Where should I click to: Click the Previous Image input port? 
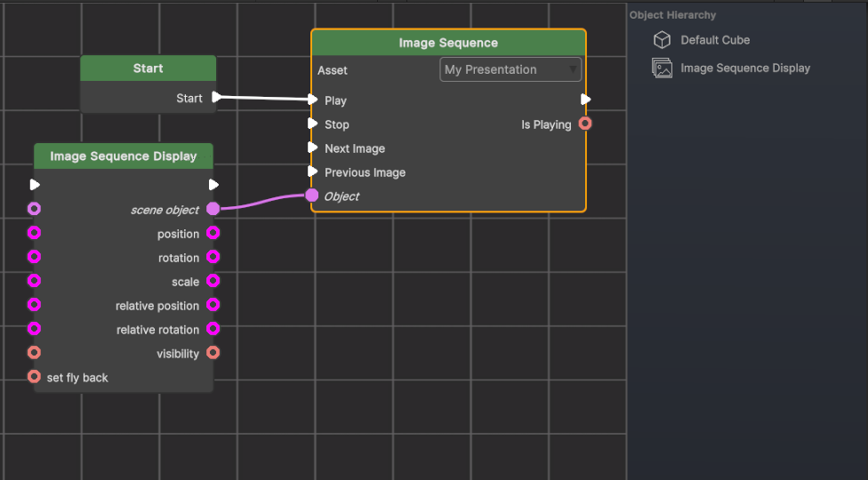coord(313,172)
